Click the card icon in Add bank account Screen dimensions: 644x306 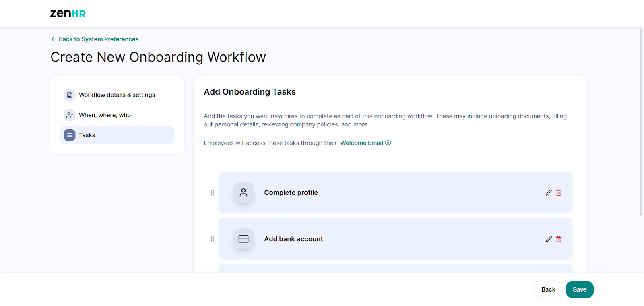click(x=244, y=239)
